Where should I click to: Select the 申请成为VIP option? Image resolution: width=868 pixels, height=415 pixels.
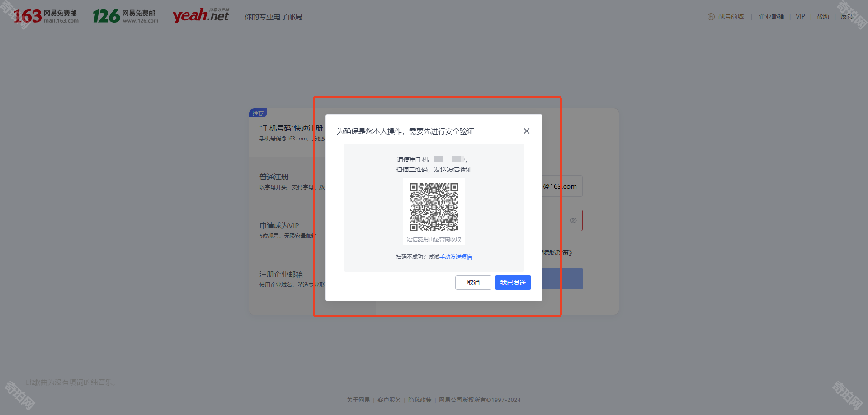(x=279, y=226)
